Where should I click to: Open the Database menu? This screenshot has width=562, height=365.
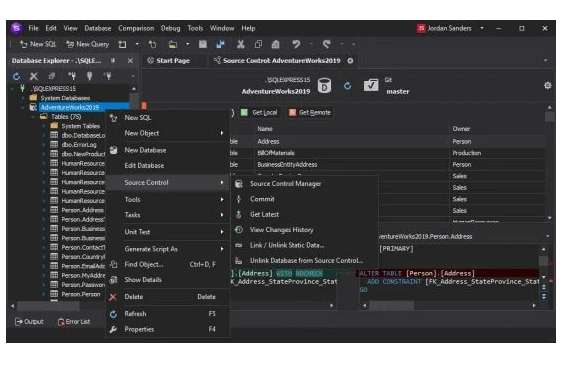(x=98, y=28)
